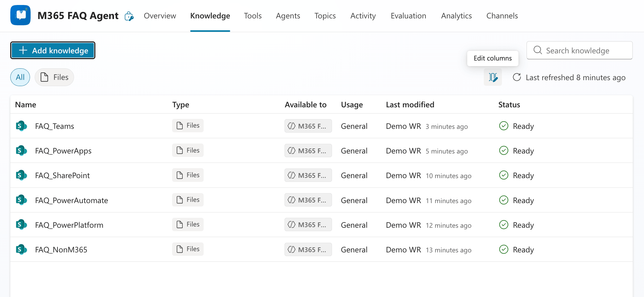Open the Edit columns icon button
The height and width of the screenshot is (297, 644).
coord(493,77)
